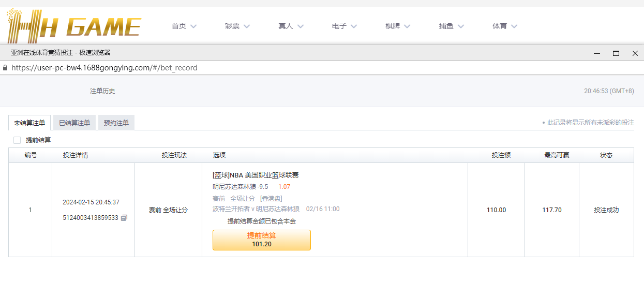Open the 棋牌 menu item
Screen dimensions: 644x297
click(x=393, y=26)
